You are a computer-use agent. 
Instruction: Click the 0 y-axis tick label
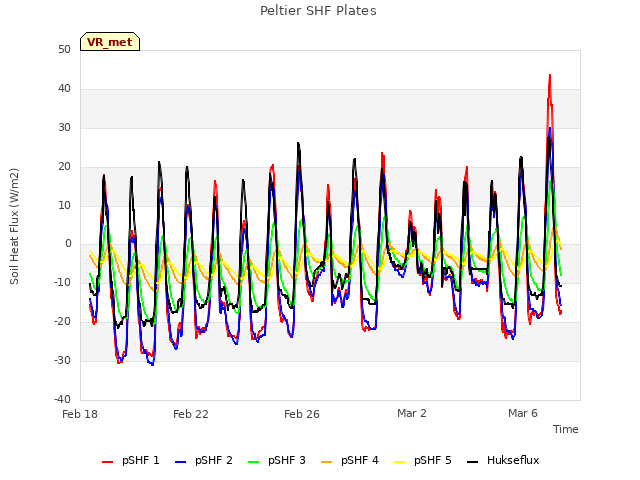68,244
